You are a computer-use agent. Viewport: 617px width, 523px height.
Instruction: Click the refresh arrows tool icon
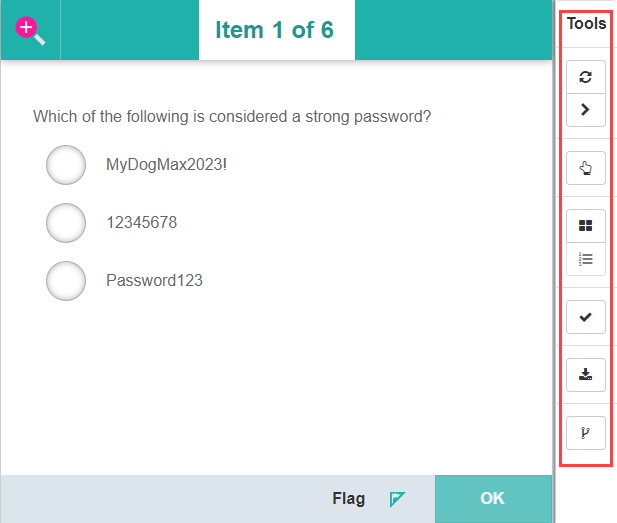(x=586, y=77)
